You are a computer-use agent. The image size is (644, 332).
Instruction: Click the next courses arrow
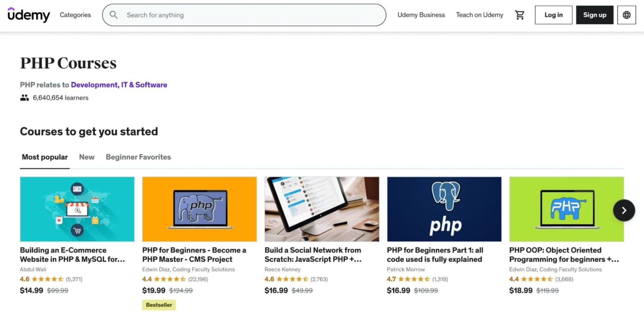click(624, 210)
